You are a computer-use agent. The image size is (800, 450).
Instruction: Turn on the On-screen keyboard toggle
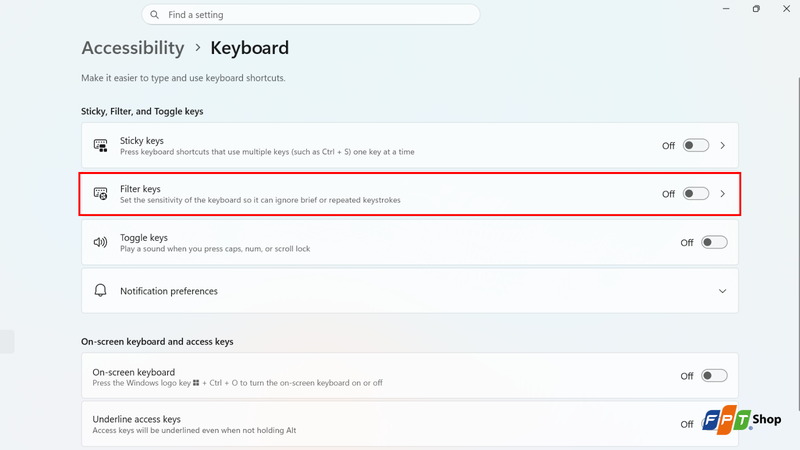click(x=714, y=376)
